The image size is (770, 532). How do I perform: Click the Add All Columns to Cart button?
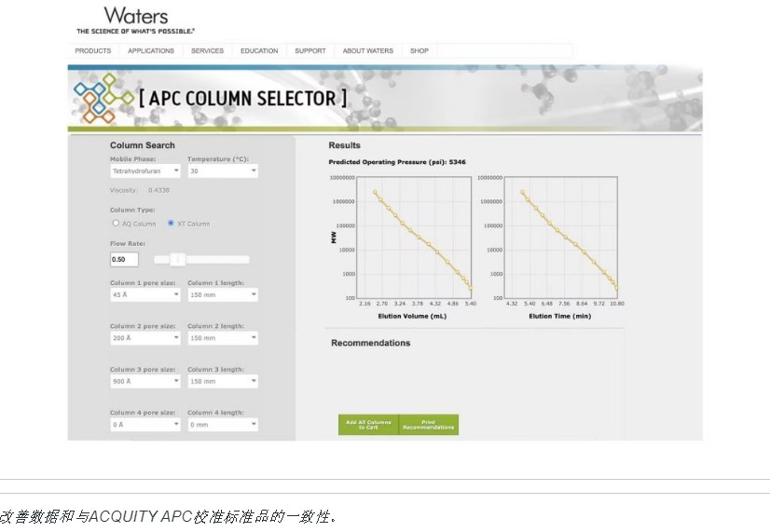click(368, 425)
